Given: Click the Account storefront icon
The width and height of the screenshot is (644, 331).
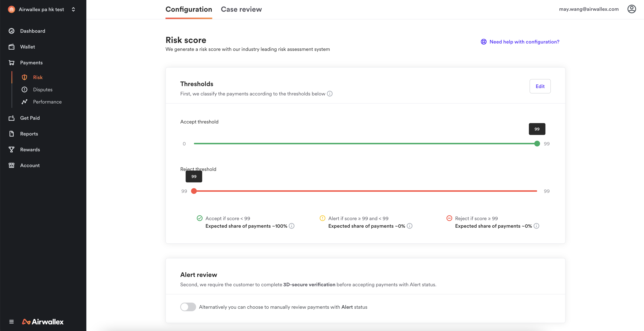Looking at the screenshot, I should [x=12, y=165].
